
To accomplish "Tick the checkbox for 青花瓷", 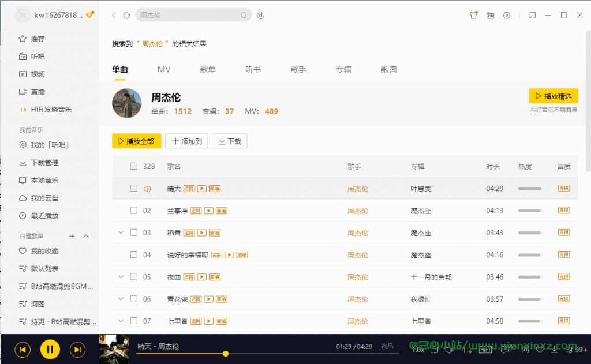I will (x=134, y=299).
